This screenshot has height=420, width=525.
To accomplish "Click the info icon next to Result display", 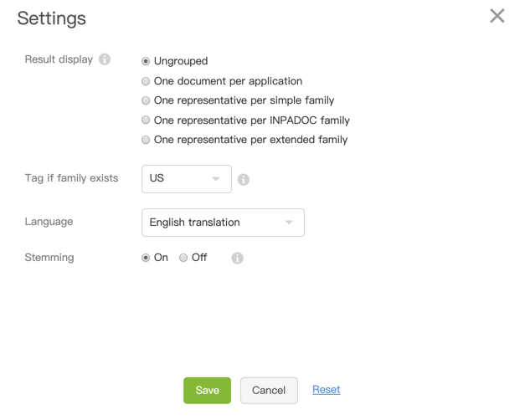I will click(105, 59).
